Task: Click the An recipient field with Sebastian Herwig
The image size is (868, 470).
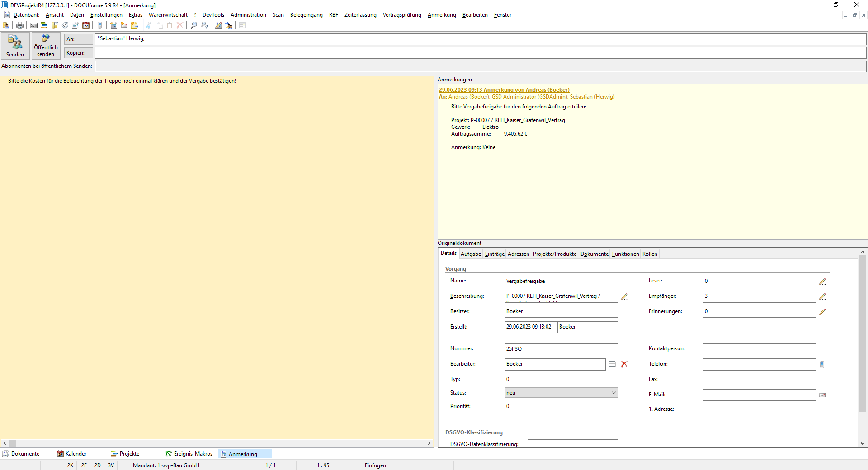Action: point(481,39)
